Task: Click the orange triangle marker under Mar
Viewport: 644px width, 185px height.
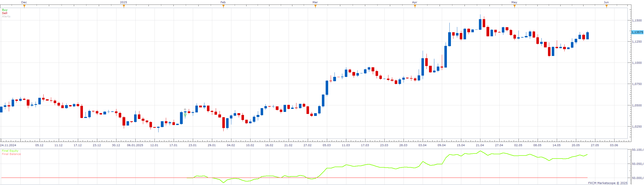Action: coord(315,6)
